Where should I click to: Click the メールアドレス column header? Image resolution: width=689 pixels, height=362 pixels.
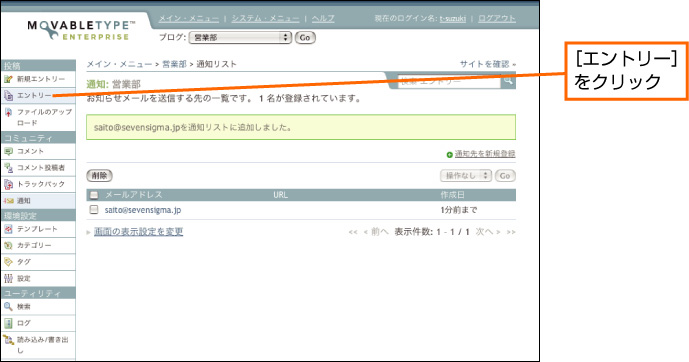click(x=134, y=195)
